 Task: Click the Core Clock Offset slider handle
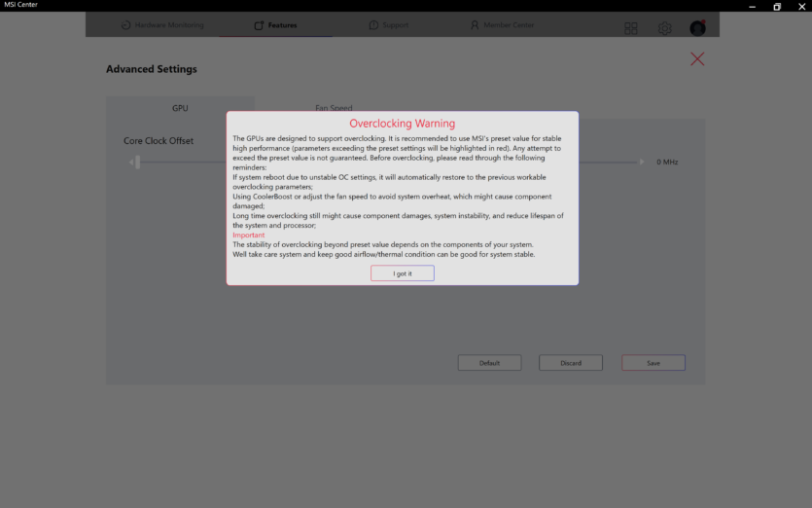click(x=138, y=162)
